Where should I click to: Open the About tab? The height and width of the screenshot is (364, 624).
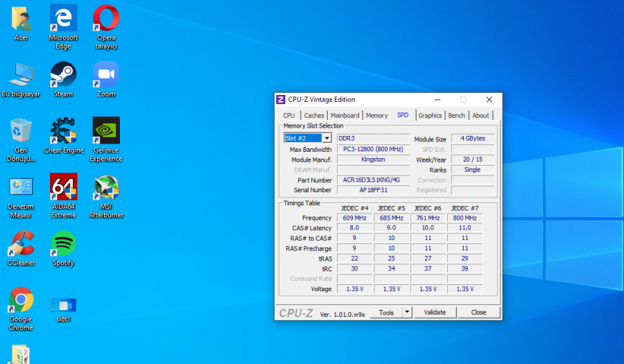480,115
